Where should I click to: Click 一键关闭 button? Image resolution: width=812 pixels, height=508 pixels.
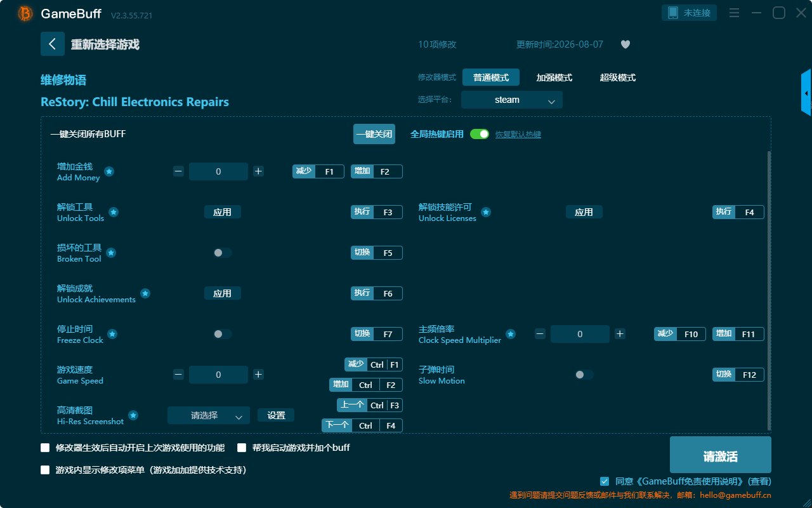point(374,134)
